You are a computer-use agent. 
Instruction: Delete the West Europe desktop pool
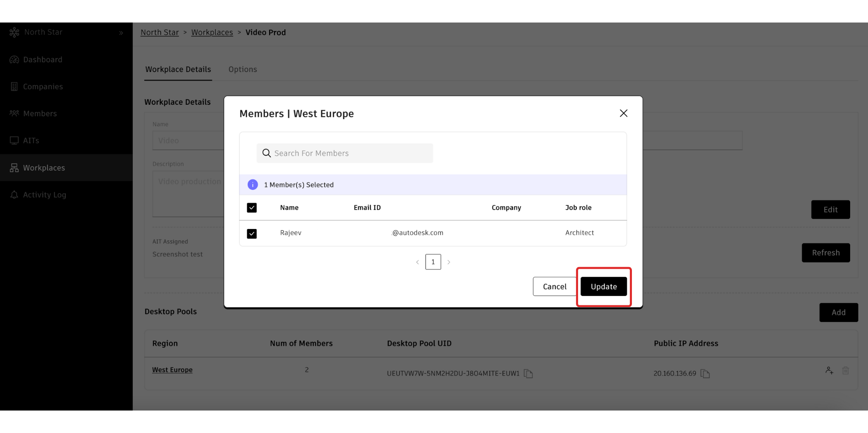point(846,371)
